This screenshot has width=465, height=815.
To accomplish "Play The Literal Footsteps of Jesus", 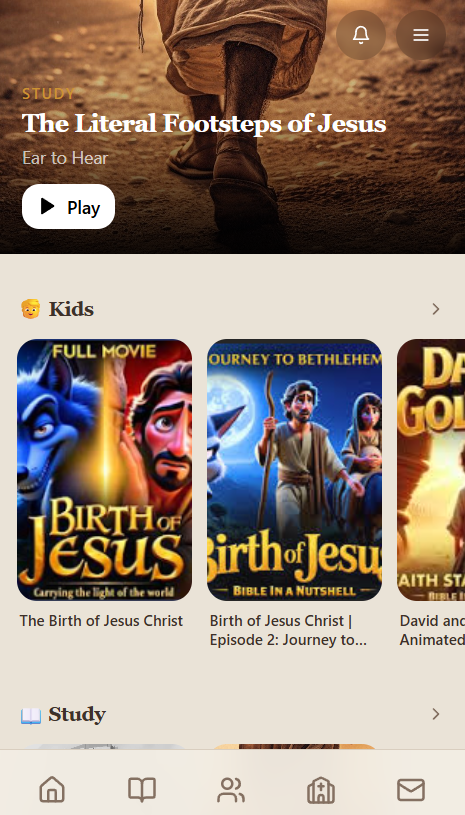I will [x=68, y=206].
